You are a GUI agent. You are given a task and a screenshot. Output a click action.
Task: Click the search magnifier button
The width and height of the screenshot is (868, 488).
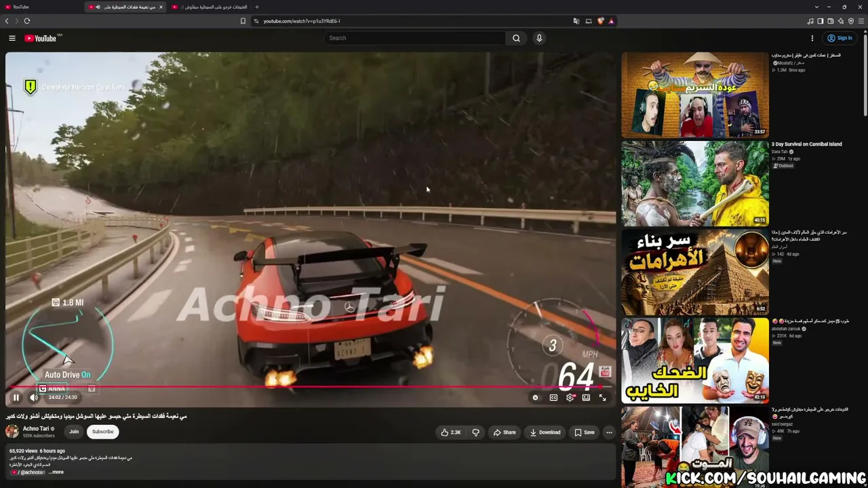pos(516,38)
